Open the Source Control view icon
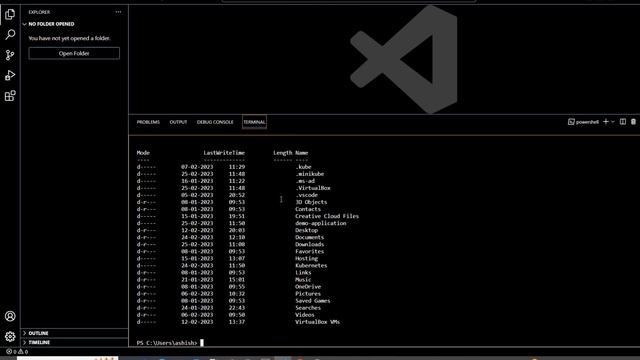This screenshot has width=640, height=360. (10, 55)
